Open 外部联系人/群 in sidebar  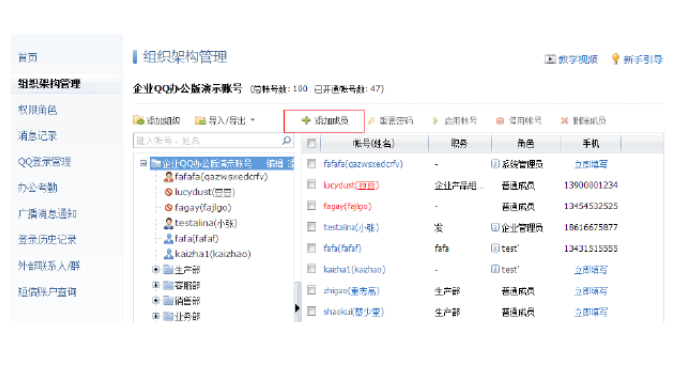pos(49,266)
